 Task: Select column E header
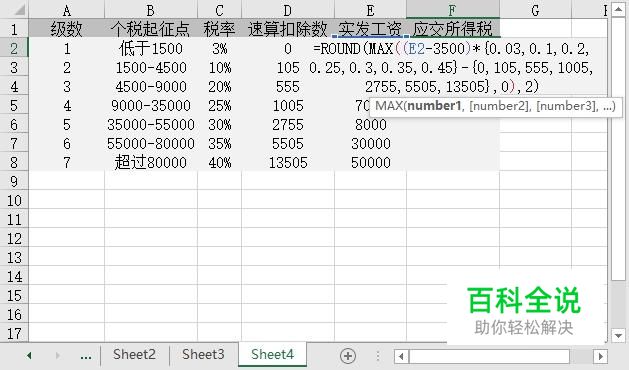pos(370,10)
